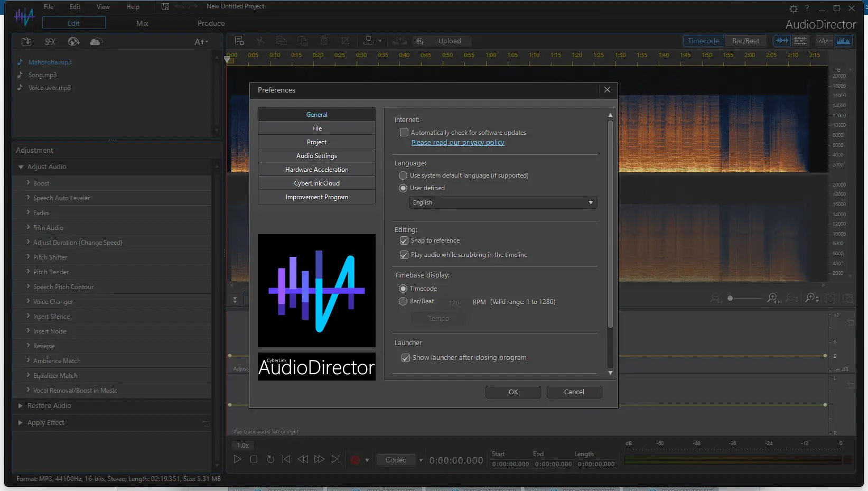Image resolution: width=868 pixels, height=491 pixels.
Task: Confirm preferences with OK button
Action: (x=513, y=392)
